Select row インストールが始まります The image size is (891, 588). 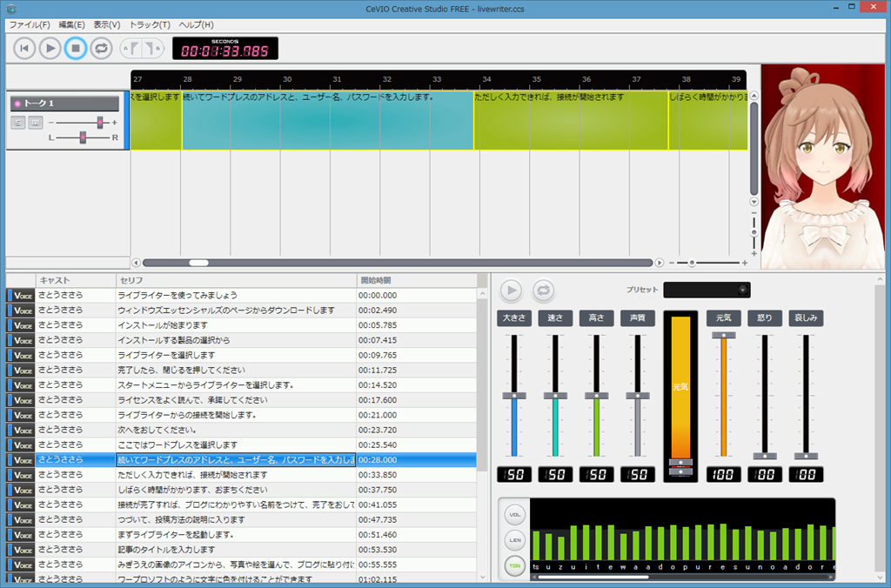pyautogui.click(x=242, y=325)
